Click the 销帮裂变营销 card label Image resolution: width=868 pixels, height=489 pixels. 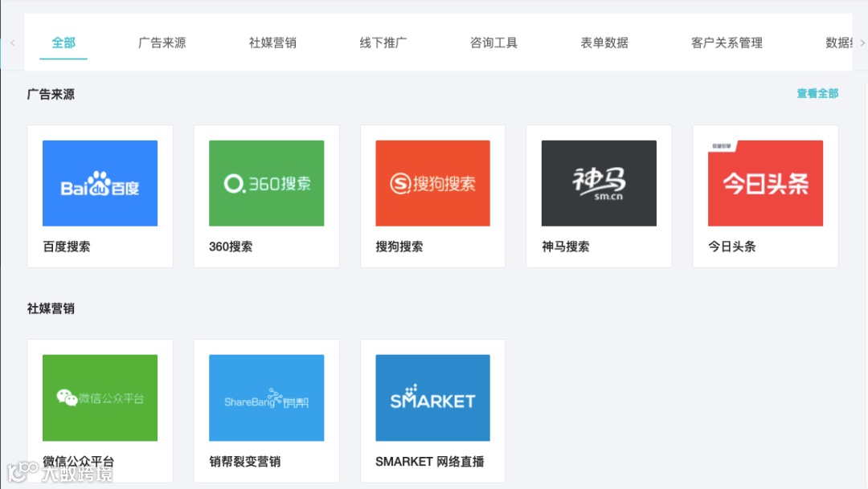point(244,462)
